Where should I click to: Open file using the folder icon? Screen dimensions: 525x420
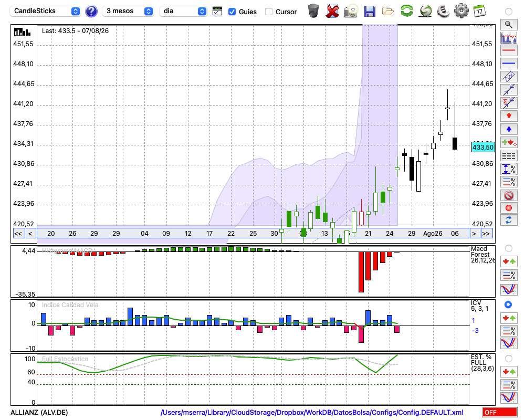point(388,12)
